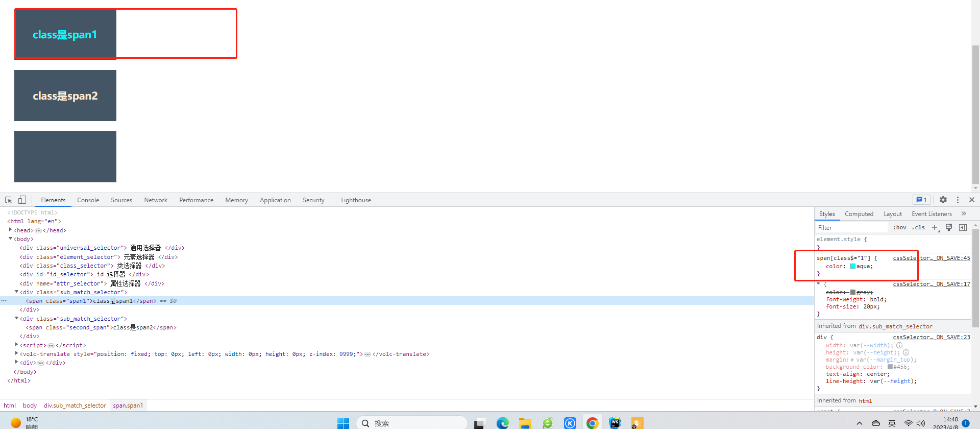This screenshot has width=980, height=429.
Task: Click span.span1 breadcrumb
Action: (x=128, y=406)
